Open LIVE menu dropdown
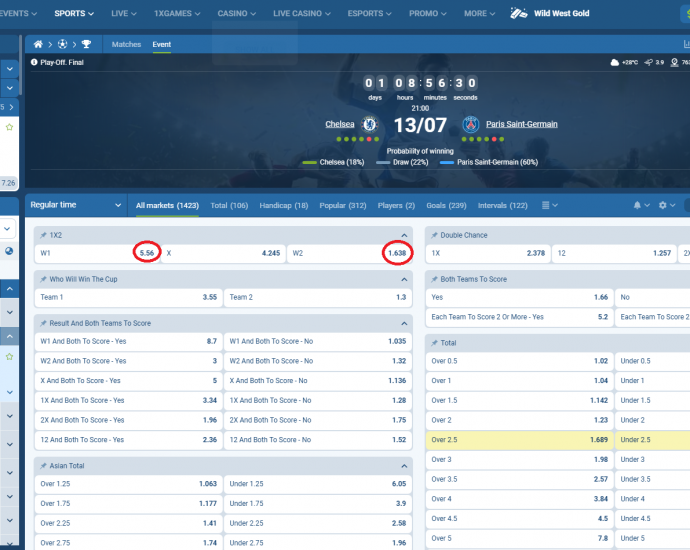Image resolution: width=690 pixels, height=550 pixels. [x=124, y=14]
